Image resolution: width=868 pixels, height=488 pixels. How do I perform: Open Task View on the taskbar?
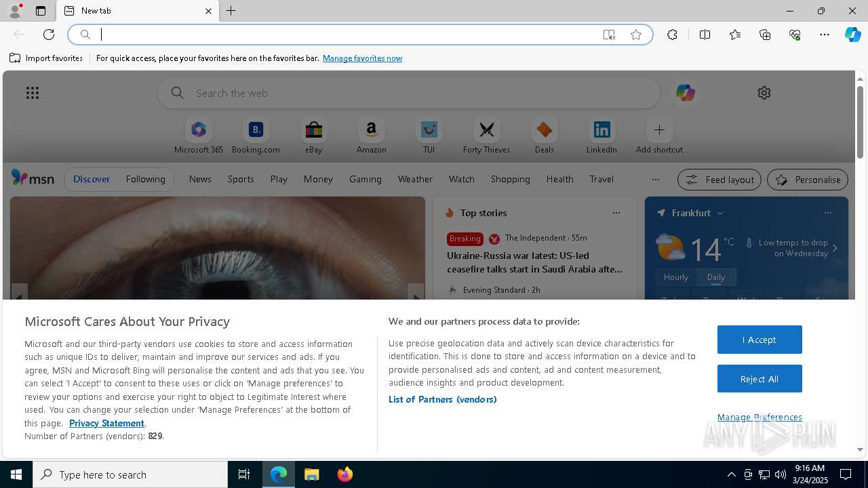[x=244, y=474]
